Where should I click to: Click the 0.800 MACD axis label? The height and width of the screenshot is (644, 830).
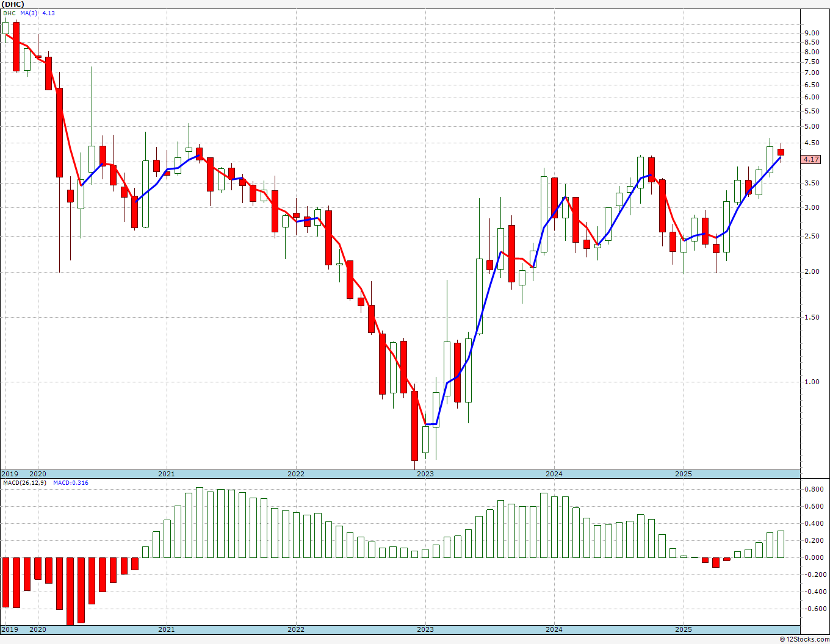click(814, 489)
